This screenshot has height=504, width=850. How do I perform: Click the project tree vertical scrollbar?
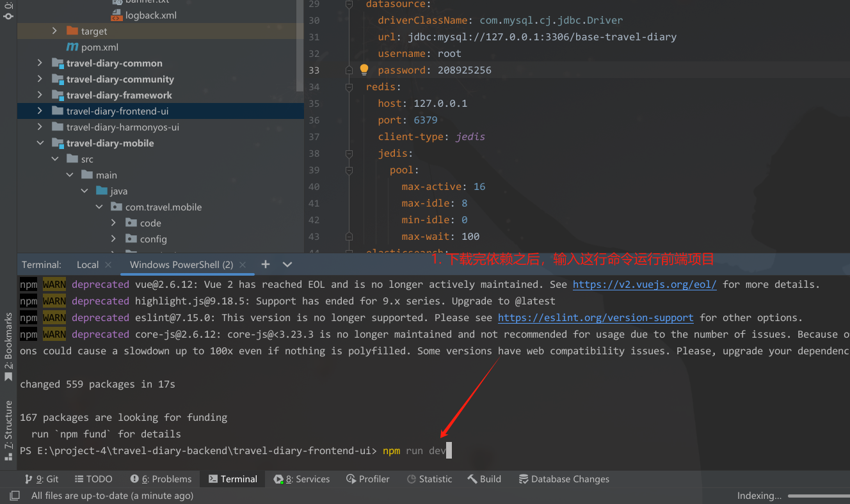300,45
